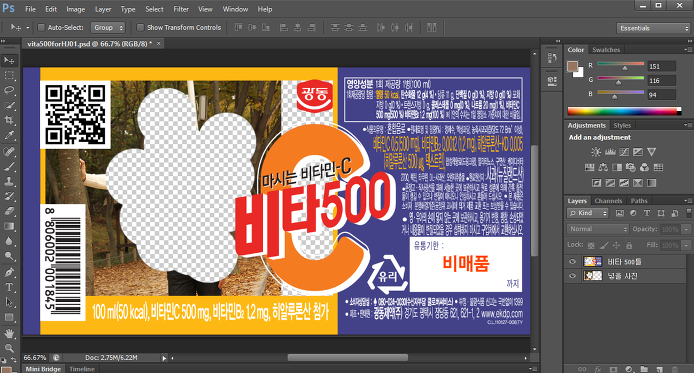Open the Opacity slider dropdown arrow

click(x=686, y=229)
